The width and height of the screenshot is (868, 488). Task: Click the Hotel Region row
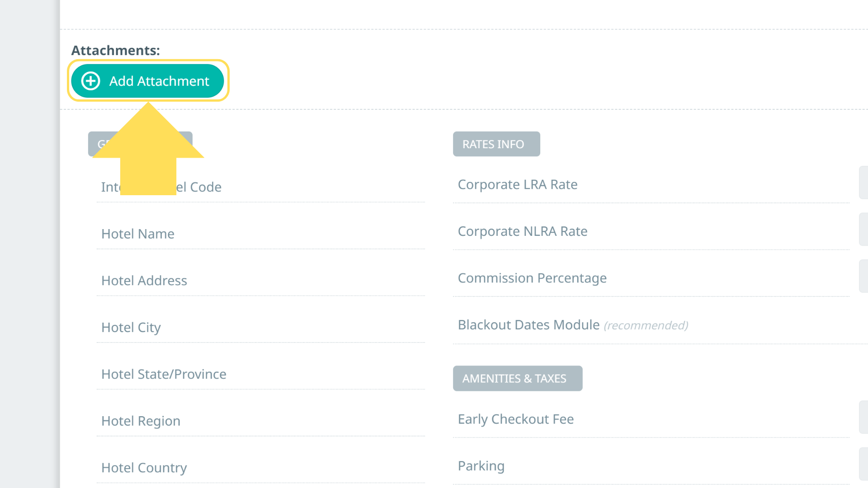(141, 421)
